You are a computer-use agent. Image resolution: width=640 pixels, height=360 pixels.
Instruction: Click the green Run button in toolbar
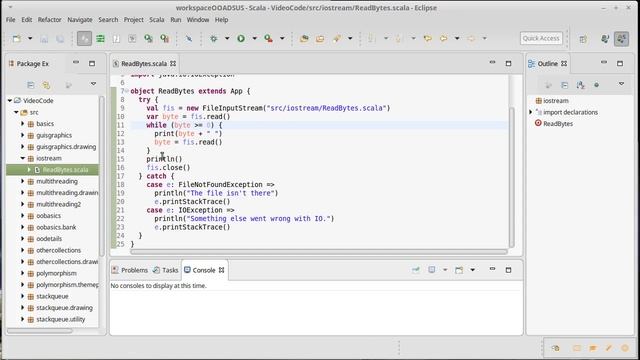tap(241, 38)
